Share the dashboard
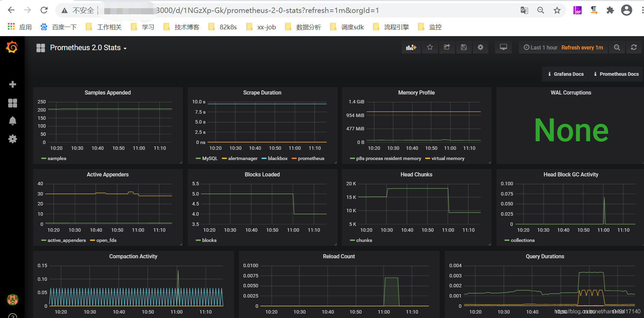The width and height of the screenshot is (644, 318). click(447, 47)
